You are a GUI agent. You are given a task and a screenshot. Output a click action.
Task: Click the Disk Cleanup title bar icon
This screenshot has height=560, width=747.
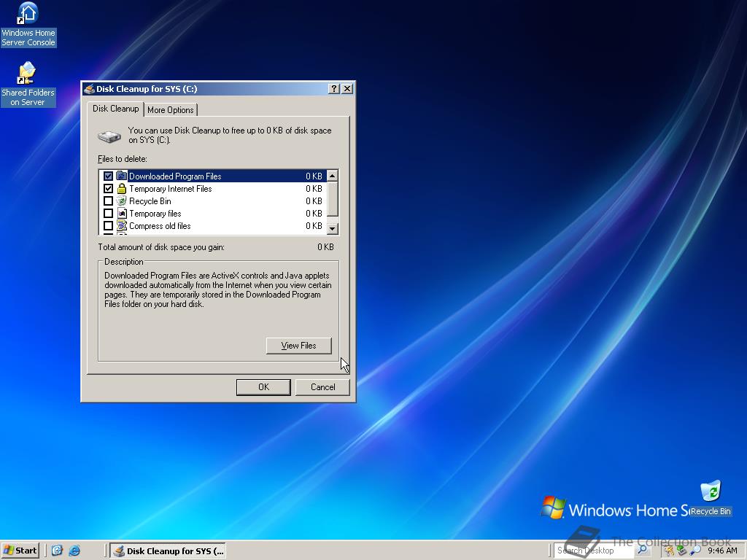coord(88,89)
